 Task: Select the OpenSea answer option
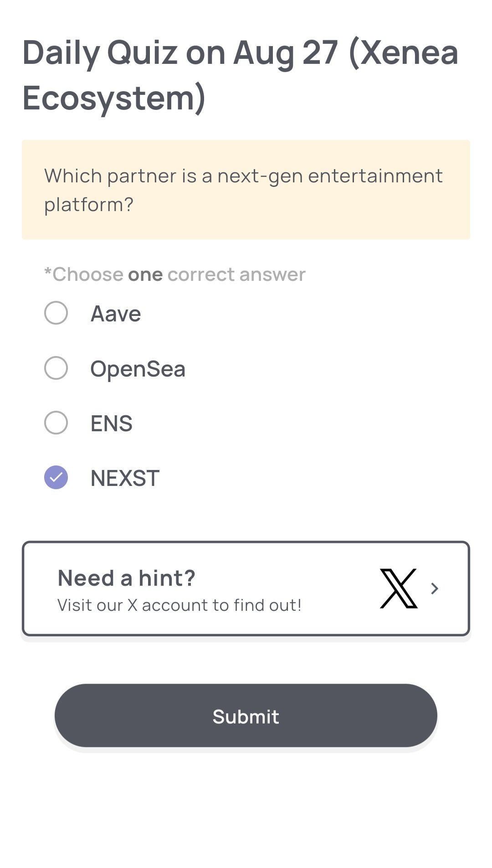click(56, 368)
